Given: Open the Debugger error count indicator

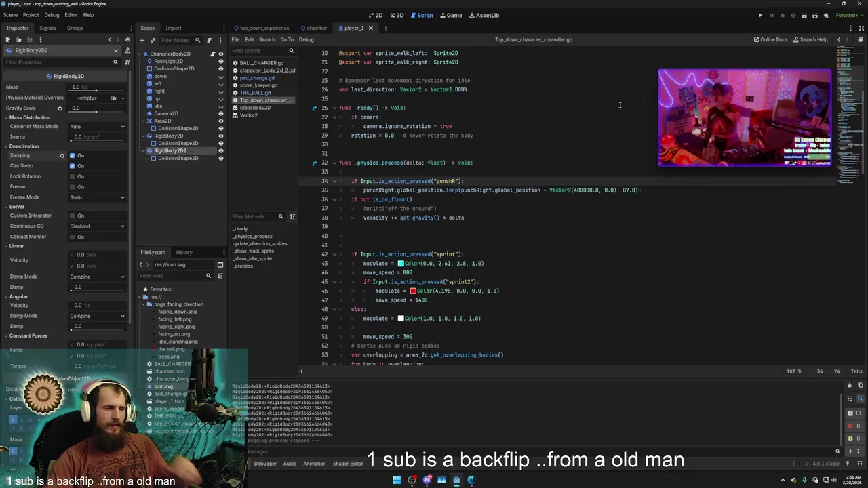Looking at the screenshot, I should point(854,426).
